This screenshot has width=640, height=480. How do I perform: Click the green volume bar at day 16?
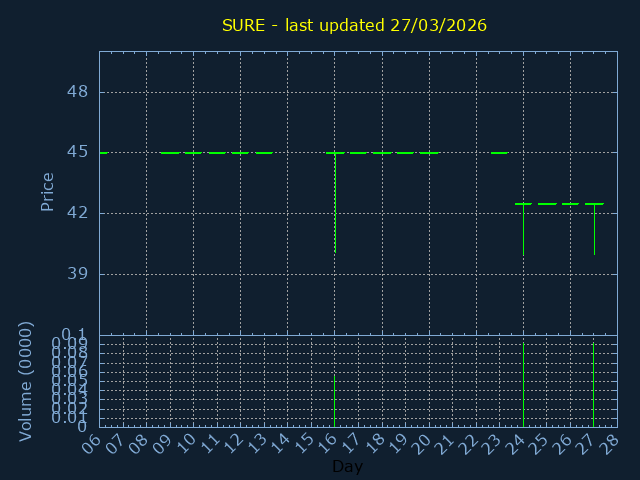335,400
